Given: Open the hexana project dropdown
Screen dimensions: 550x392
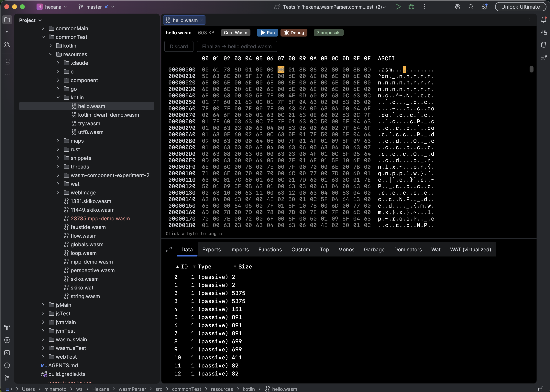Looking at the screenshot, I should pyautogui.click(x=52, y=7).
